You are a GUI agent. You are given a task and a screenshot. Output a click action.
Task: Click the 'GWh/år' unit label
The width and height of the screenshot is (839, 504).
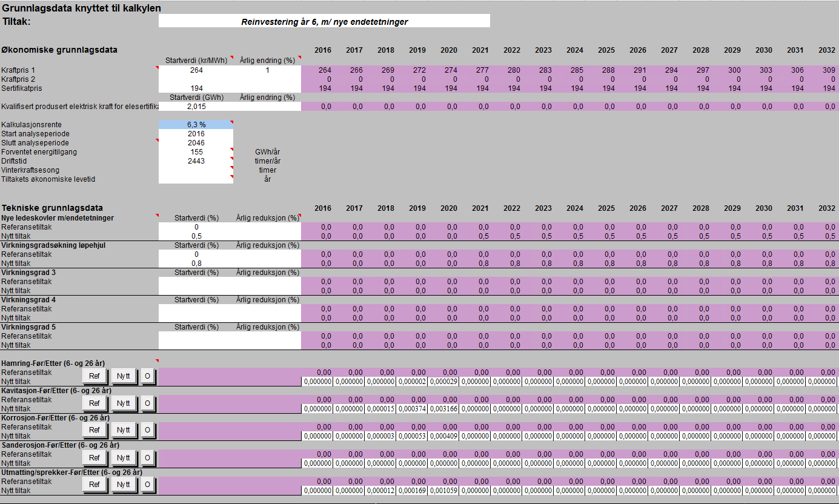point(267,152)
